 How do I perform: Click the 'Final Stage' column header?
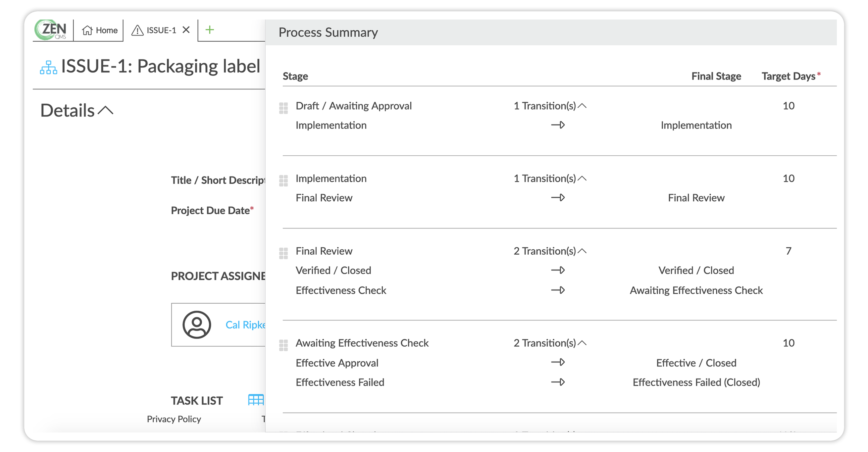[x=716, y=76]
